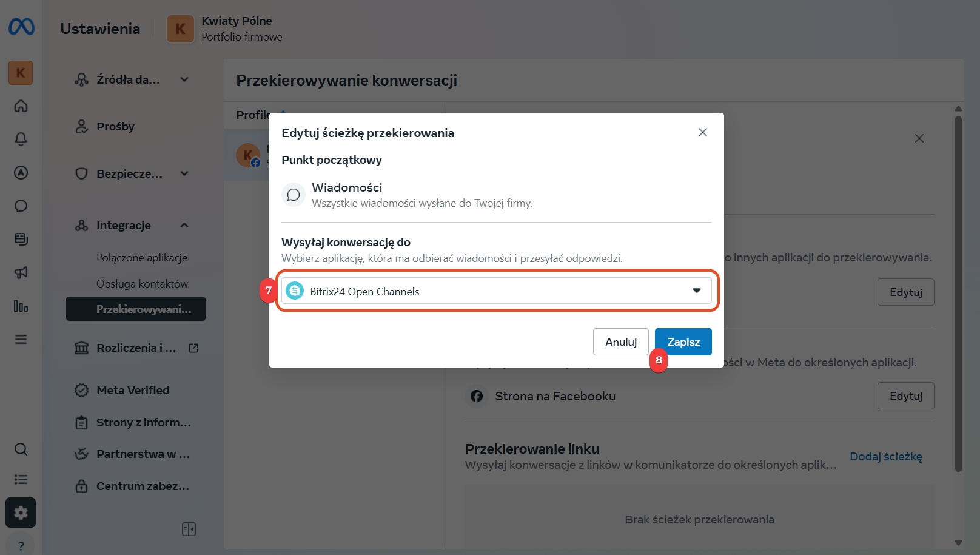Collapse the sidebar panel icon
Screen dimensions: 980x555
point(189,529)
